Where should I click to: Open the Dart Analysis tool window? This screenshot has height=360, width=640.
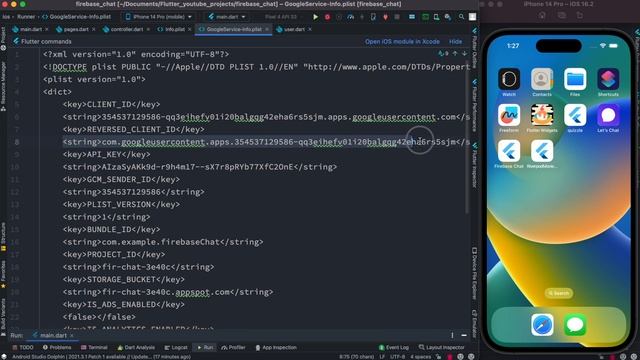tap(136, 347)
